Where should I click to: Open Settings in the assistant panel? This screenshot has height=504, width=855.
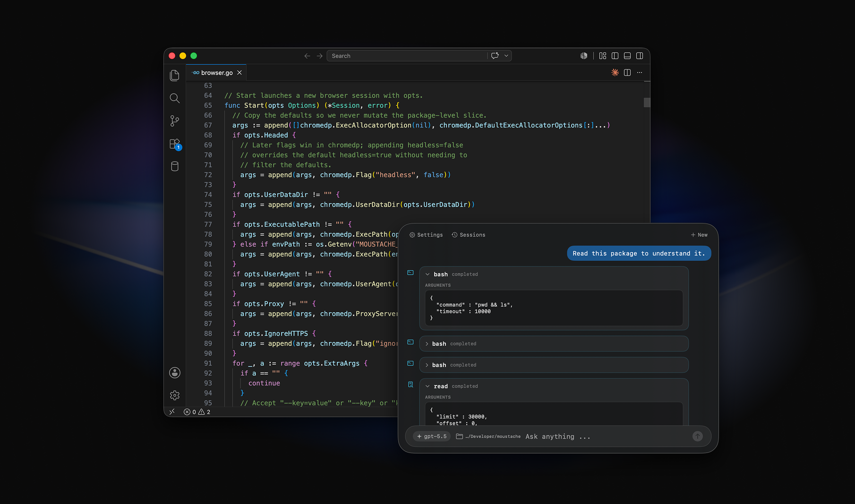(x=426, y=235)
